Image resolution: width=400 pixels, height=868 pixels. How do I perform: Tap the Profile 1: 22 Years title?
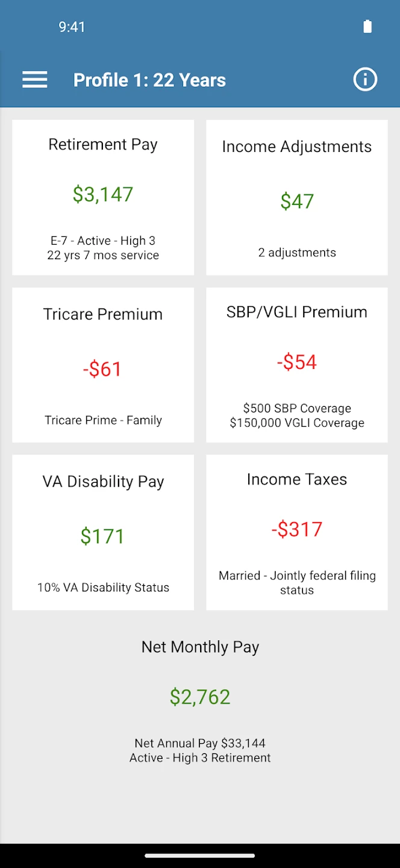[149, 80]
